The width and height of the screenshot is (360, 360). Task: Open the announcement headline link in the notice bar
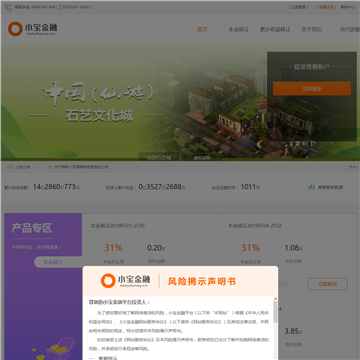coord(81,167)
